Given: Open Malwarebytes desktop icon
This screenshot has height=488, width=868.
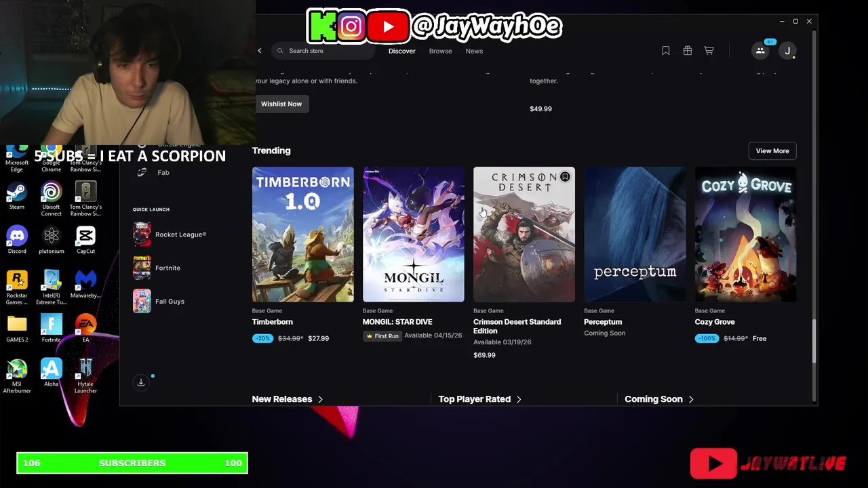Looking at the screenshot, I should pyautogui.click(x=85, y=284).
